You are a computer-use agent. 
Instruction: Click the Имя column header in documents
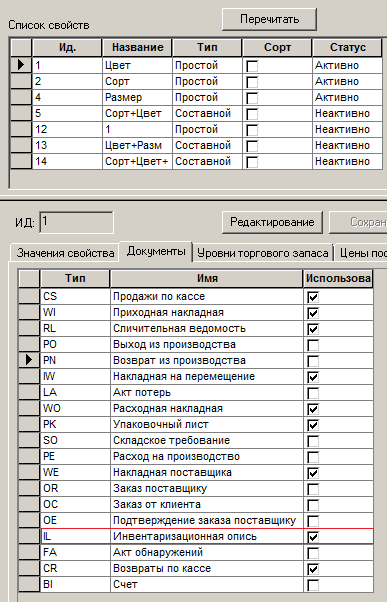coord(207,278)
